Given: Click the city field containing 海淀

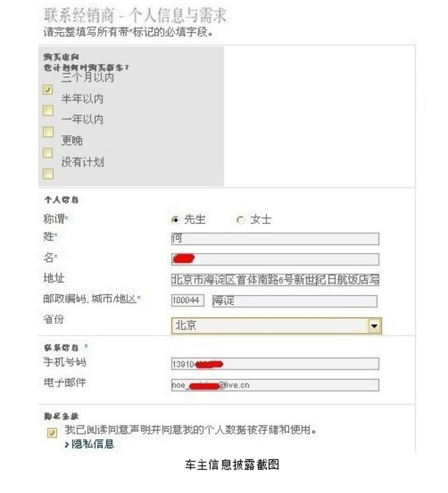Looking at the screenshot, I should click(x=295, y=301).
